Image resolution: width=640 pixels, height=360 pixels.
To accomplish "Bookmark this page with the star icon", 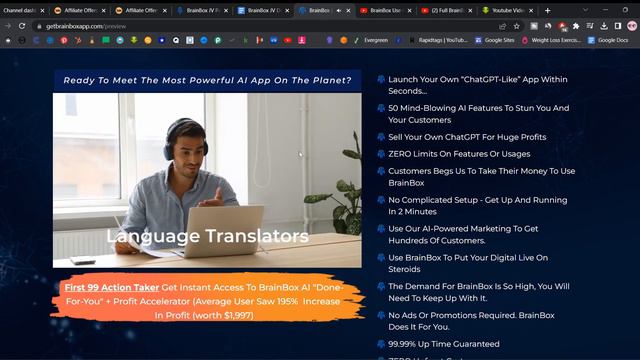I will 516,26.
